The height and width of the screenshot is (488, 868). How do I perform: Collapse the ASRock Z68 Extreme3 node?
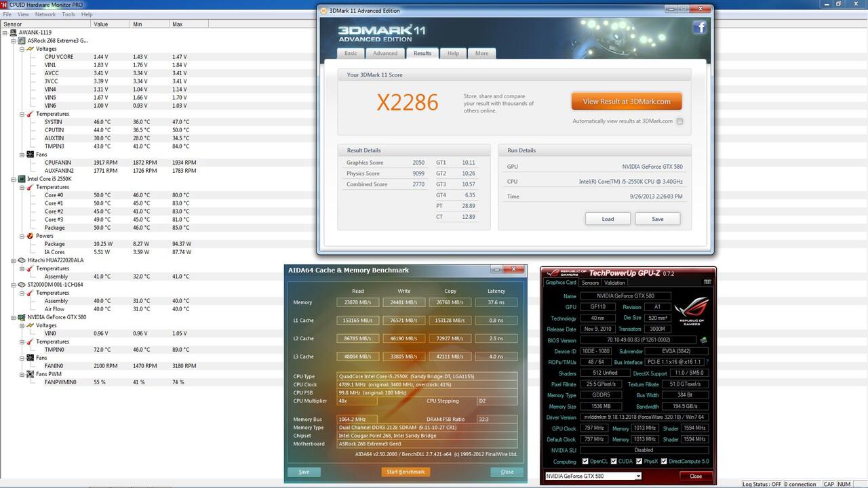pyautogui.click(x=14, y=41)
